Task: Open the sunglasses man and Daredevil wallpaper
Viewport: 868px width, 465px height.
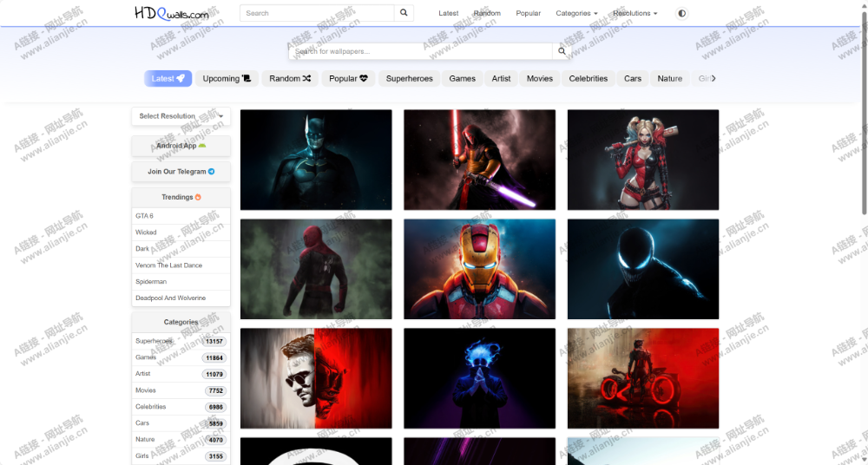Action: coord(316,378)
